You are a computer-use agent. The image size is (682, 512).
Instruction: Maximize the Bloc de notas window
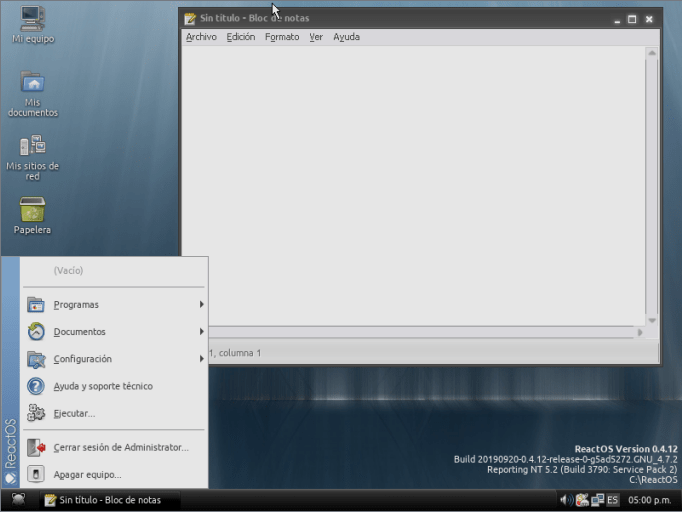coord(632,19)
